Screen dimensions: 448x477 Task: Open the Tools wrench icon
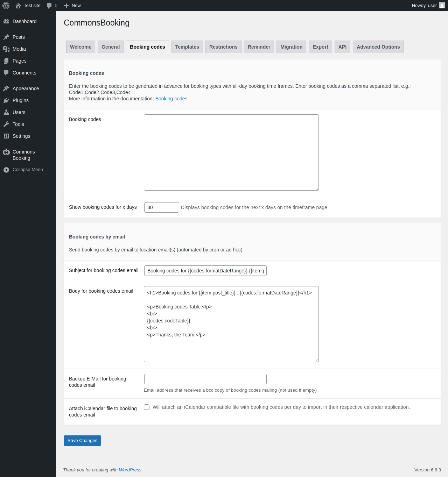pos(6,124)
